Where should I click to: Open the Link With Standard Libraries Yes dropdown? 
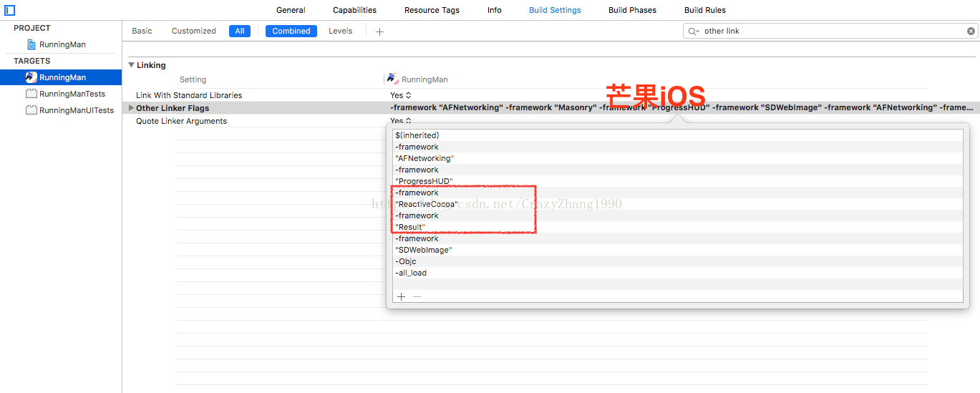point(400,95)
